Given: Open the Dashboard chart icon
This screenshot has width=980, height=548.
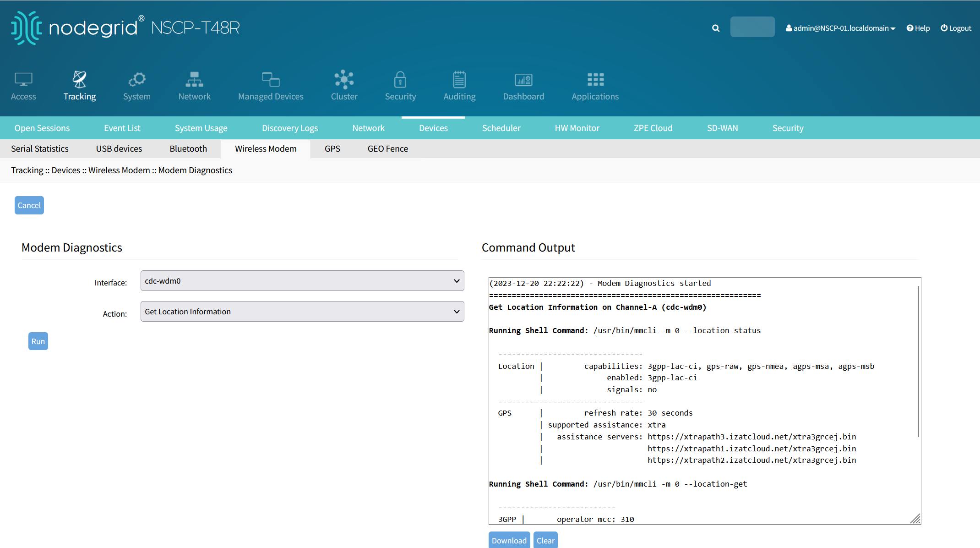Looking at the screenshot, I should point(523,80).
